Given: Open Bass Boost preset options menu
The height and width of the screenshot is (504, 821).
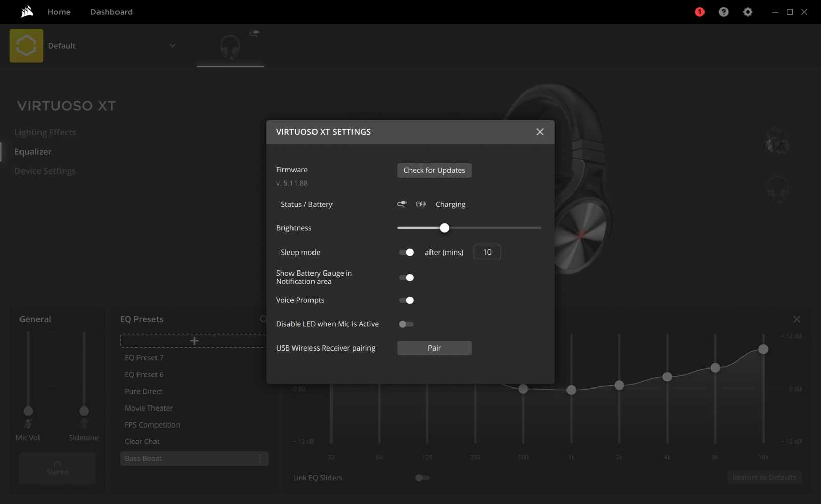Looking at the screenshot, I should 260,458.
